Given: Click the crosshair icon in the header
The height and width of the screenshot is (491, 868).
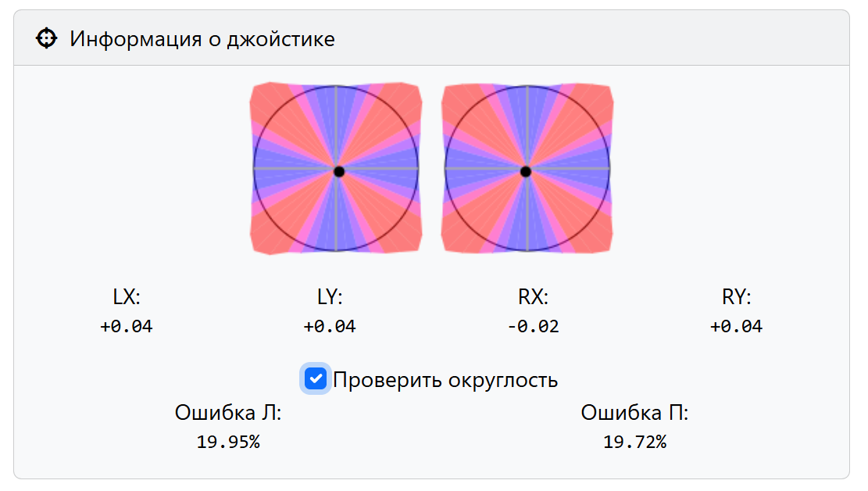Looking at the screenshot, I should pos(47,38).
